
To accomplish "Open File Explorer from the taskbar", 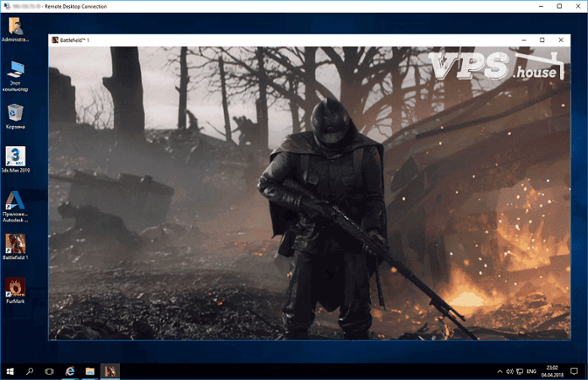I will (x=89, y=371).
